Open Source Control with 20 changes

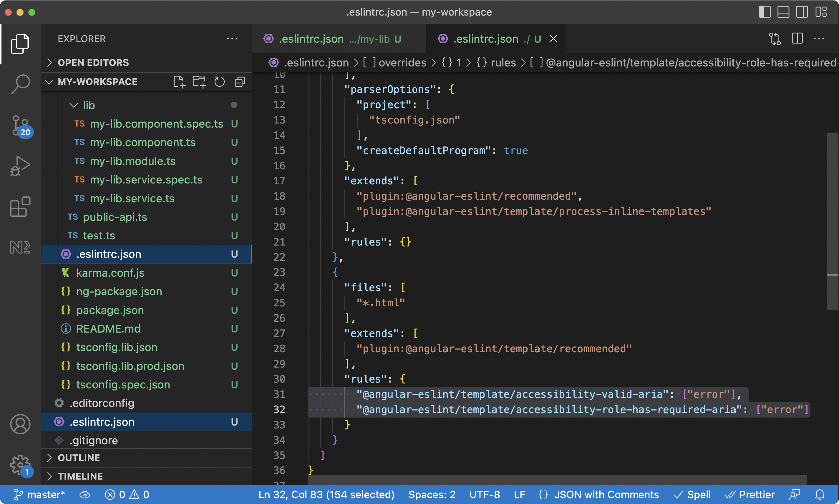[20, 126]
